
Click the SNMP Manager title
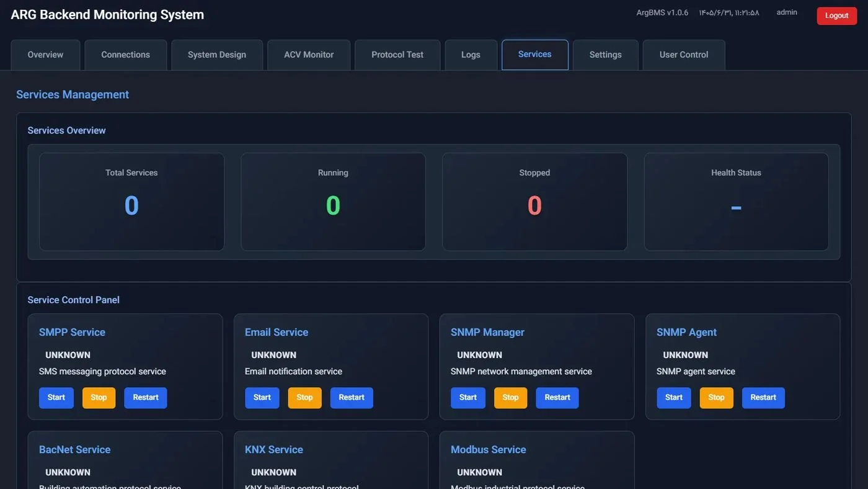487,332
